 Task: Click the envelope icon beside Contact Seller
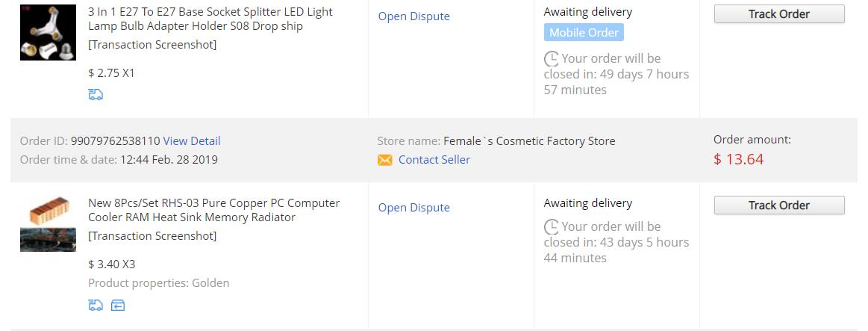pos(384,160)
